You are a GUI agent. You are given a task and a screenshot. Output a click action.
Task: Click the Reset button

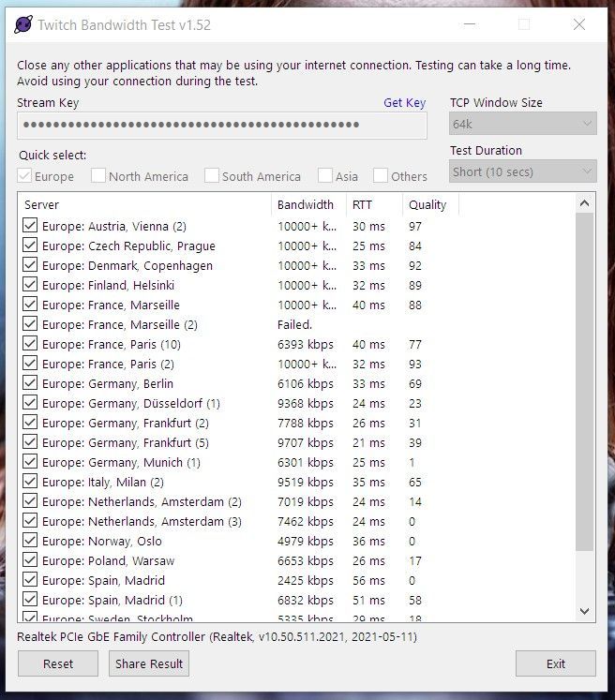[58, 663]
